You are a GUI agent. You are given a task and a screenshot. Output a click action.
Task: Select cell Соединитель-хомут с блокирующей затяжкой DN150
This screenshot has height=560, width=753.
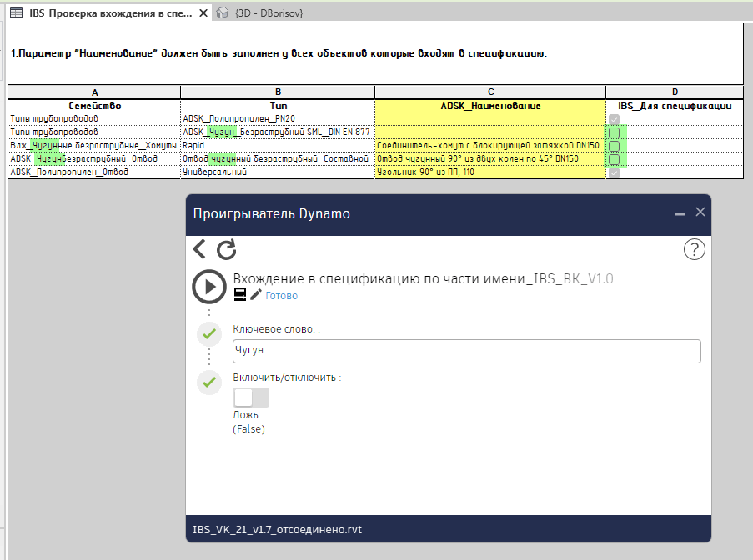491,146
